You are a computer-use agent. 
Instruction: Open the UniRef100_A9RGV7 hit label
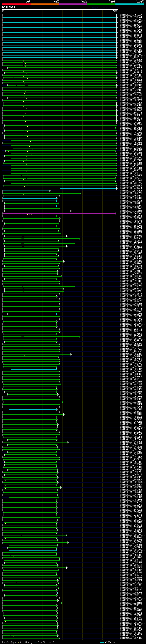pyautogui.click(x=131, y=286)
